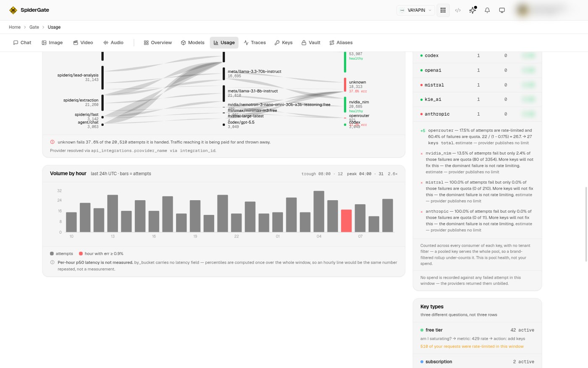Viewport: 588px width, 368px height.
Task: Select the mistral row in provider list
Action: click(x=478, y=85)
